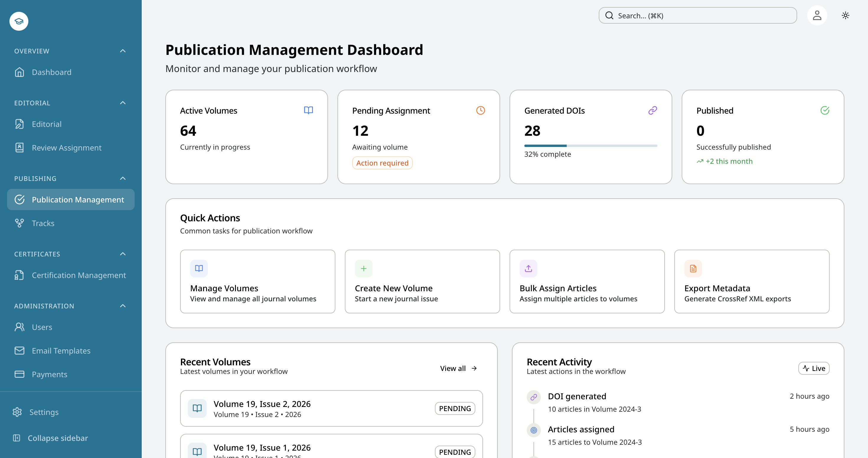Toggle the light/dark theme sun button
Screen dimensions: 868x458
(x=846, y=15)
